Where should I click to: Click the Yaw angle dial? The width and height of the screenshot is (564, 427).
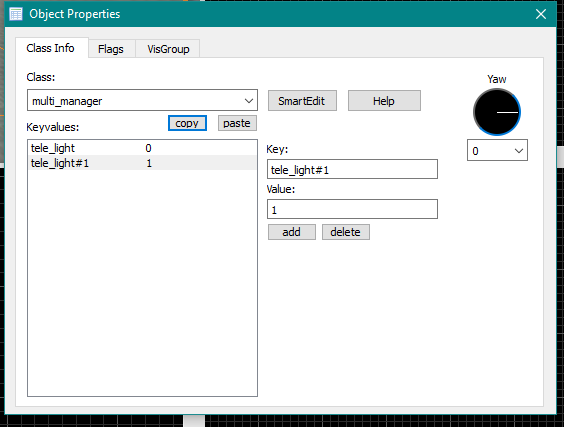497,112
